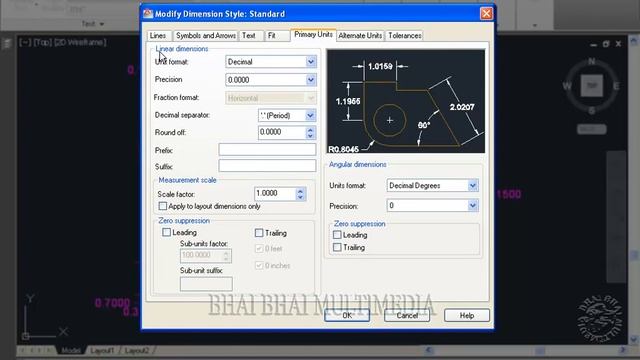Decrease the Round off value
Screen dimensions: 640x360
[x=310, y=136]
